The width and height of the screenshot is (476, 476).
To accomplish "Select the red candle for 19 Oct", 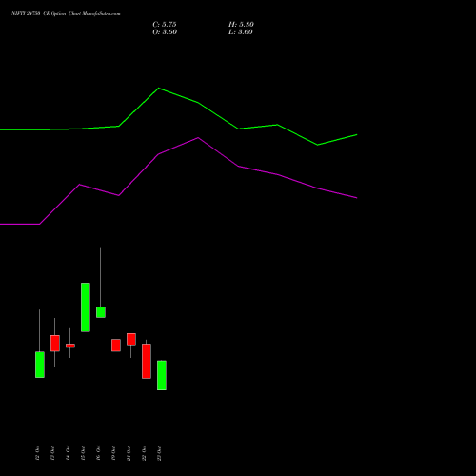I will tap(116, 346).
